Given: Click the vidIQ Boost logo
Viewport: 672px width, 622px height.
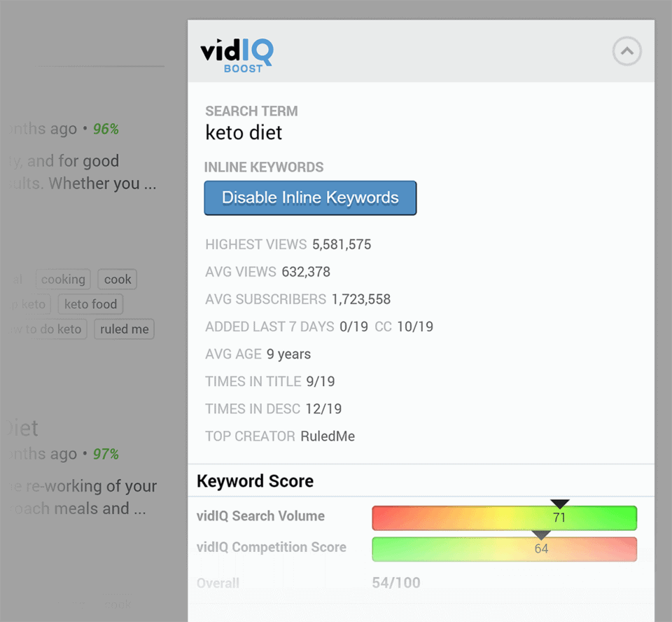Looking at the screenshot, I should [x=236, y=53].
